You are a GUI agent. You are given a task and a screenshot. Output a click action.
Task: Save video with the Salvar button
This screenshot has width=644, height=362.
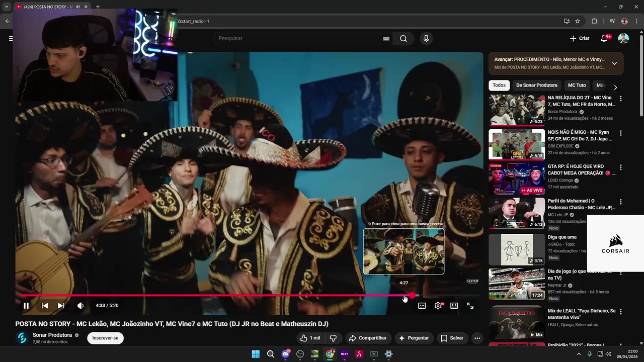click(452, 338)
